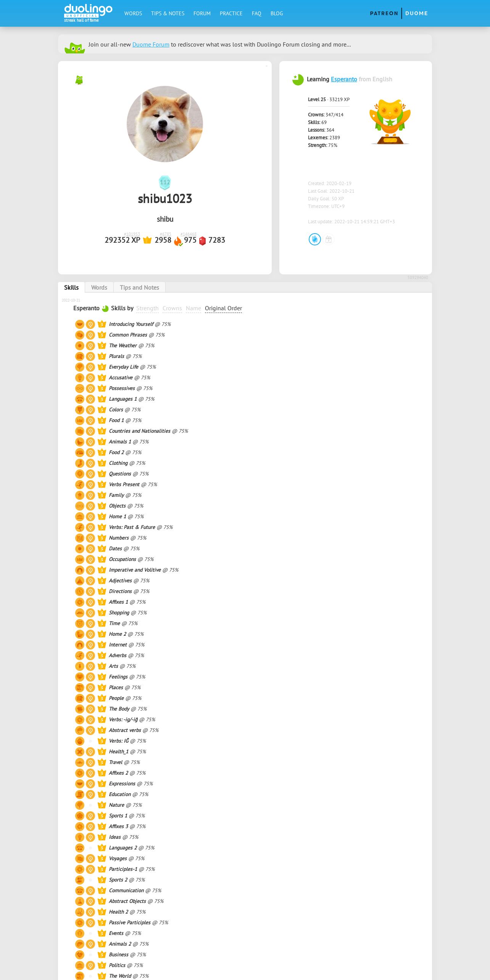Click the level 112 badge above username
The height and width of the screenshot is (980, 490).
tap(165, 182)
